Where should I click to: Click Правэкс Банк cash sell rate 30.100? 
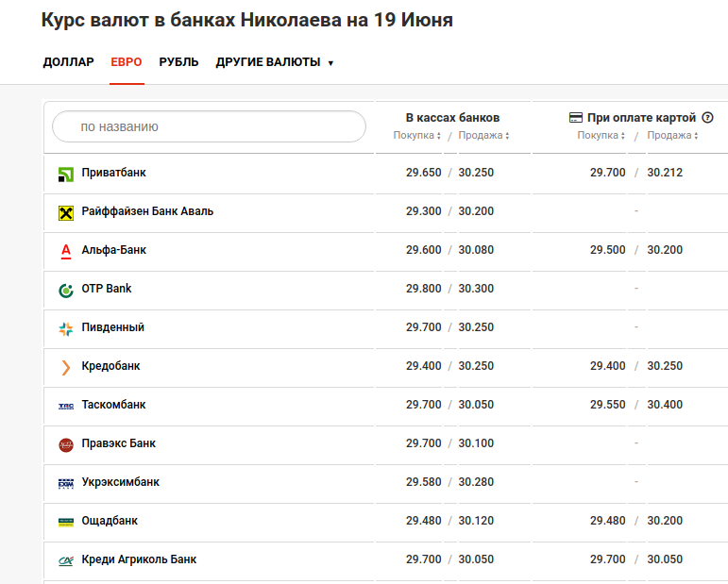[476, 443]
